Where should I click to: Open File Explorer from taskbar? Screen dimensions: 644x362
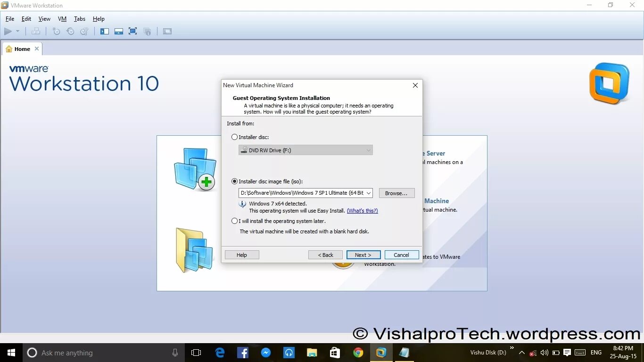click(x=312, y=353)
